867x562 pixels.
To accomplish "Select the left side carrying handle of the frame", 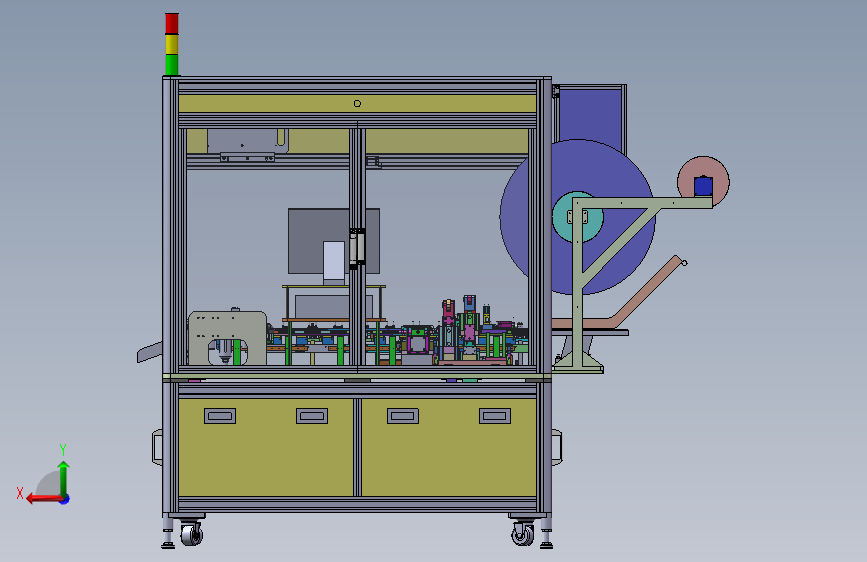I will [x=158, y=447].
